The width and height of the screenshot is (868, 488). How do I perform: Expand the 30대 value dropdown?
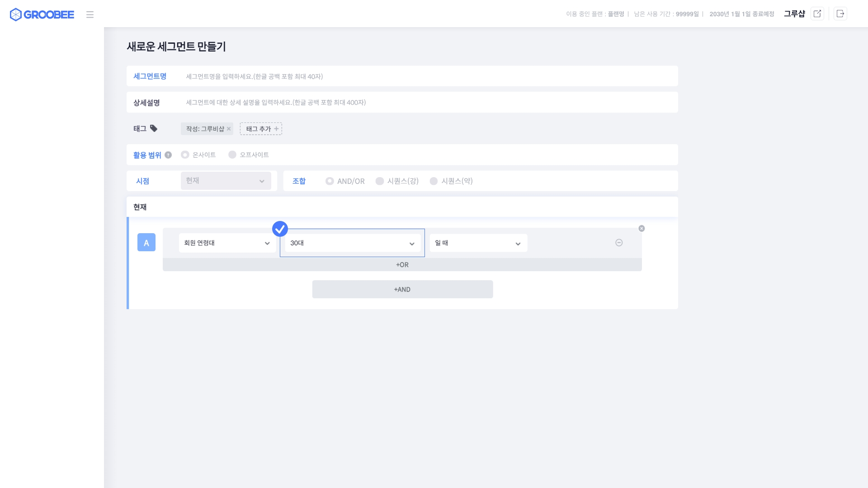352,243
